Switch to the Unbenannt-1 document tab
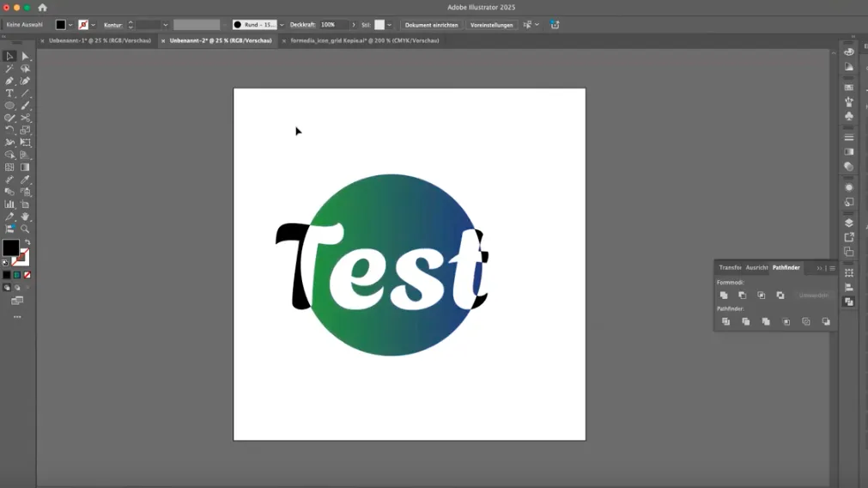The height and width of the screenshot is (488, 868). [x=100, y=40]
